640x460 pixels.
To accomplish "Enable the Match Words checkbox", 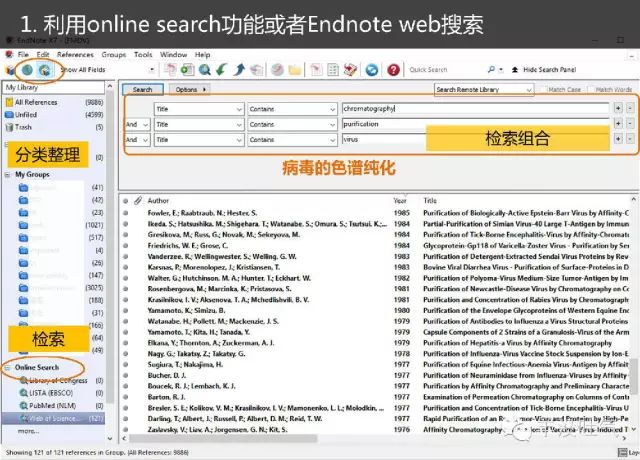I will click(x=589, y=90).
